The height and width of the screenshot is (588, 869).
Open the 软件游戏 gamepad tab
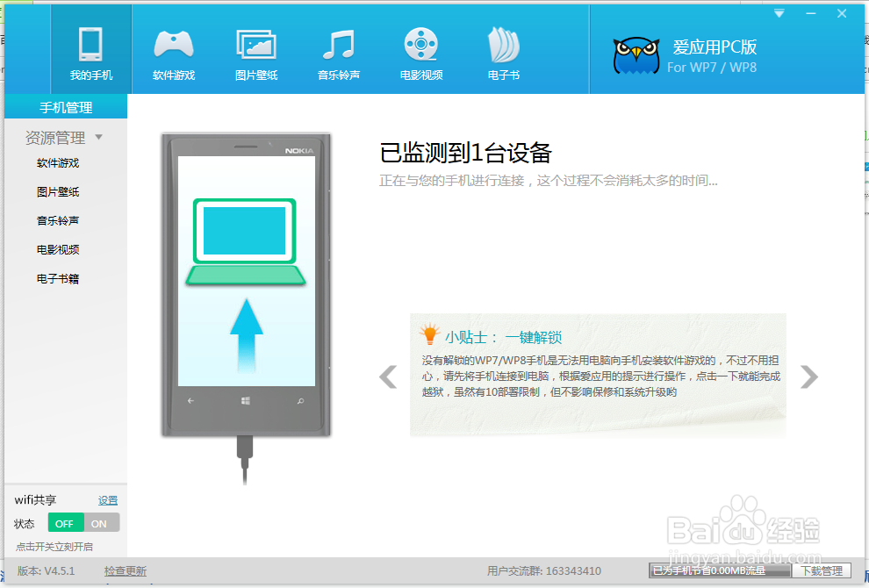click(x=174, y=54)
